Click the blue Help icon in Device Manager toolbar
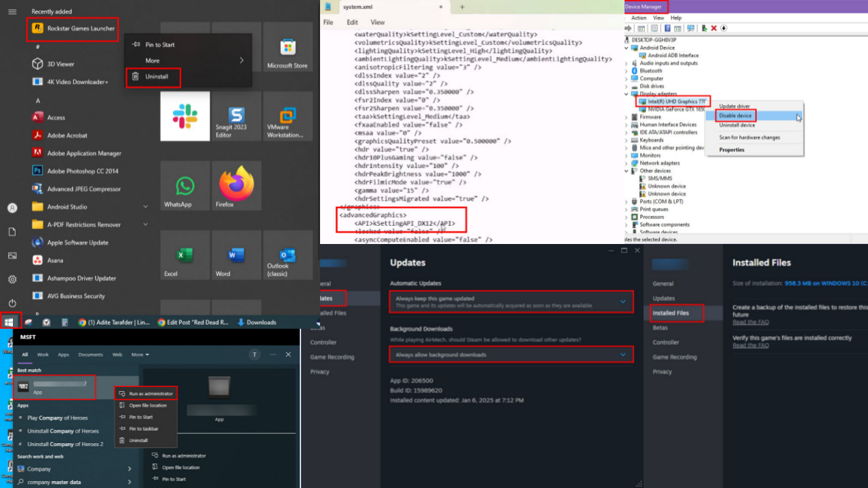 coord(668,28)
